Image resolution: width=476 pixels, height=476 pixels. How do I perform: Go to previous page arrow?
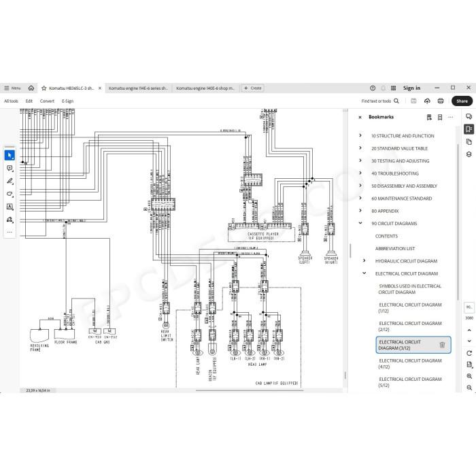[469, 330]
